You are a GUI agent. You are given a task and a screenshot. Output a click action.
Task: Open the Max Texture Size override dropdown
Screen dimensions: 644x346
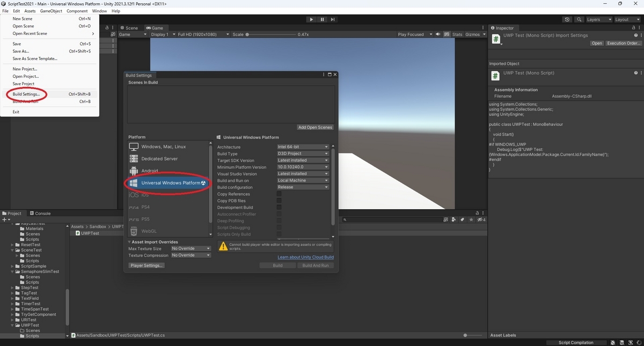point(191,248)
